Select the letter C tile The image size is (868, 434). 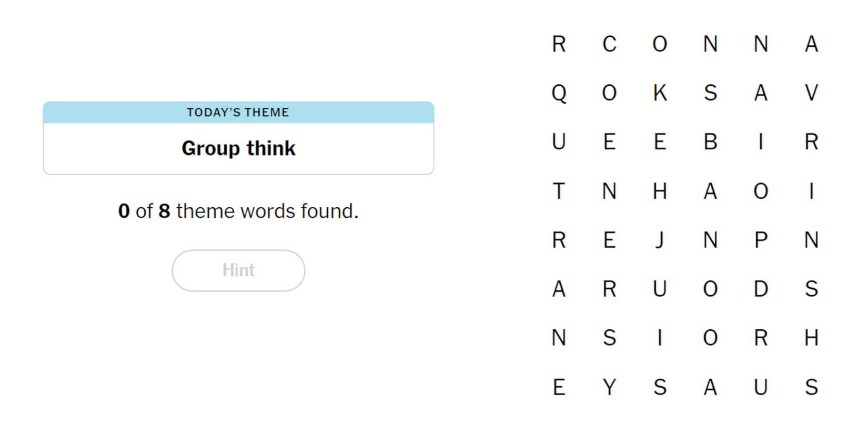point(609,44)
